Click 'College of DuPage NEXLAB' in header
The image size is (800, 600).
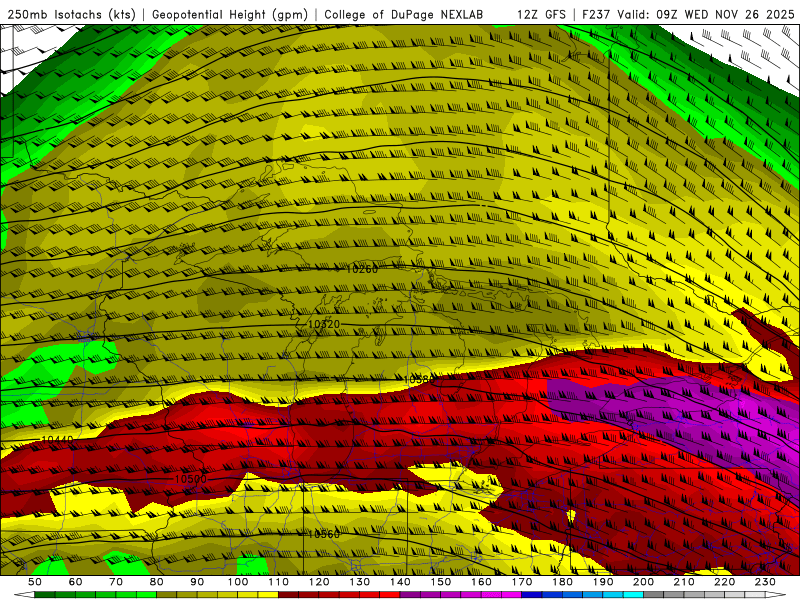pyautogui.click(x=404, y=14)
